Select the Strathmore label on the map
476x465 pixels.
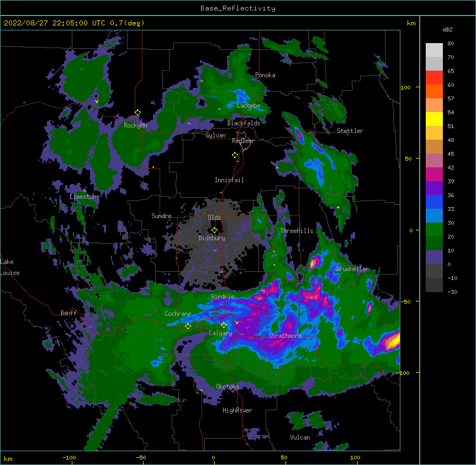[285, 336]
